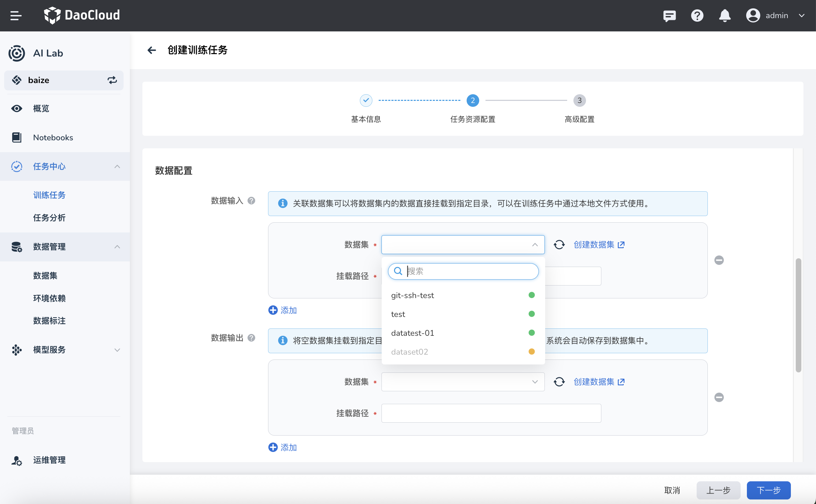Refresh the dataset list with the circular arrow icon
Viewport: 816px width, 504px height.
coord(559,244)
